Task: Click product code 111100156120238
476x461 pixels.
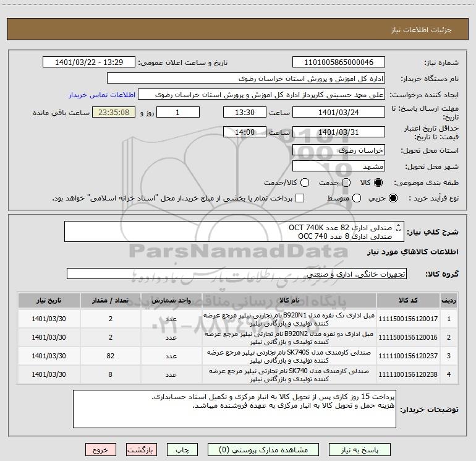Action: point(408,374)
